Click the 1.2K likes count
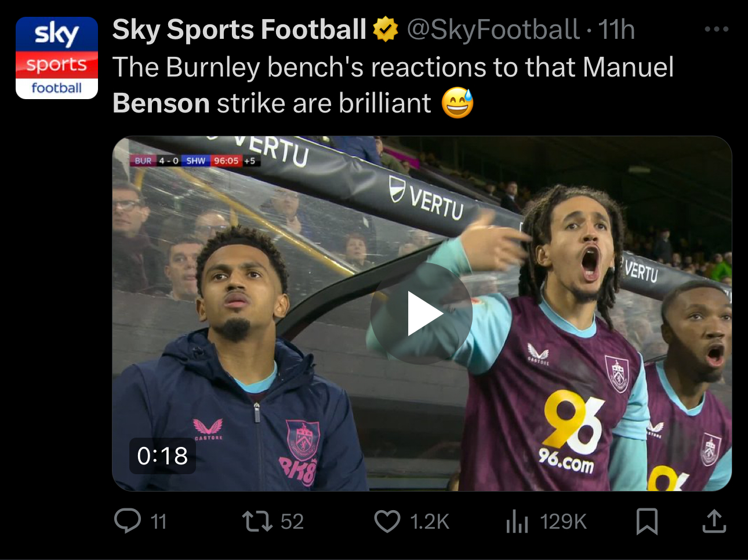 [x=429, y=521]
